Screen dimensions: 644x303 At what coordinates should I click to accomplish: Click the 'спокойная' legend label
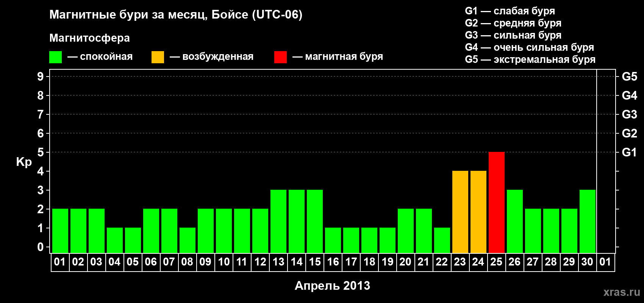point(106,57)
